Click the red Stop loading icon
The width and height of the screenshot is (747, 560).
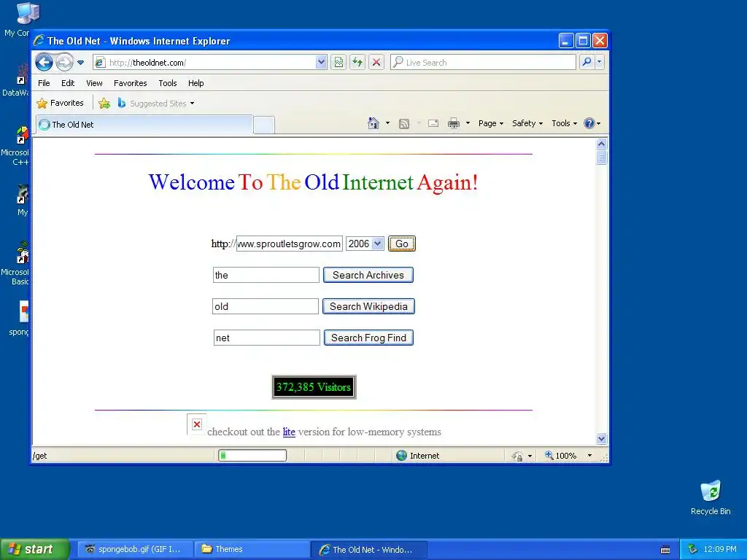(376, 63)
